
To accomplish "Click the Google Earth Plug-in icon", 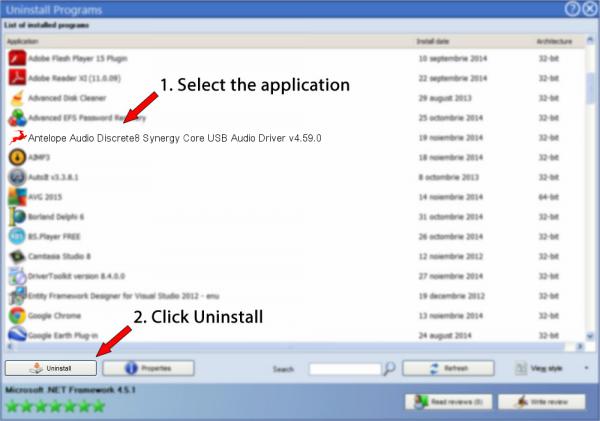I will pos(17,335).
